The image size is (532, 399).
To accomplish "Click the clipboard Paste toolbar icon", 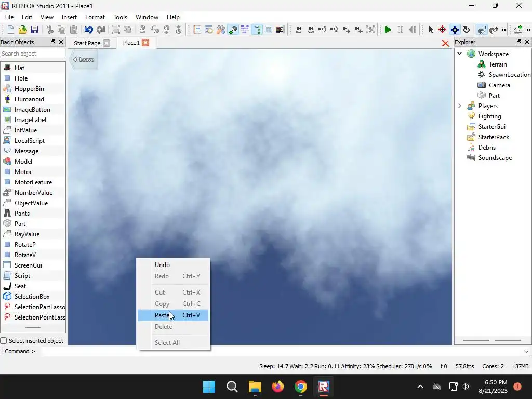I will (73, 30).
